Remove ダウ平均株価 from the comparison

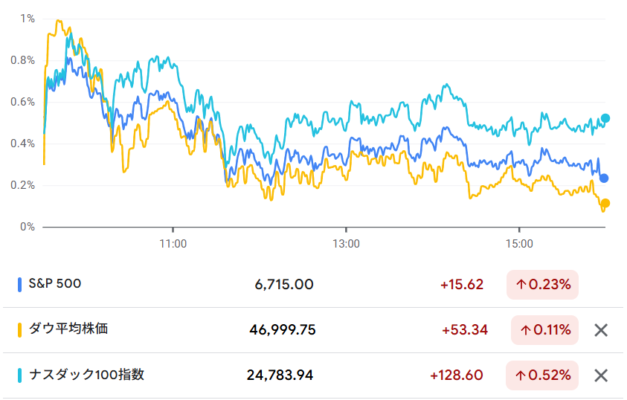click(601, 330)
